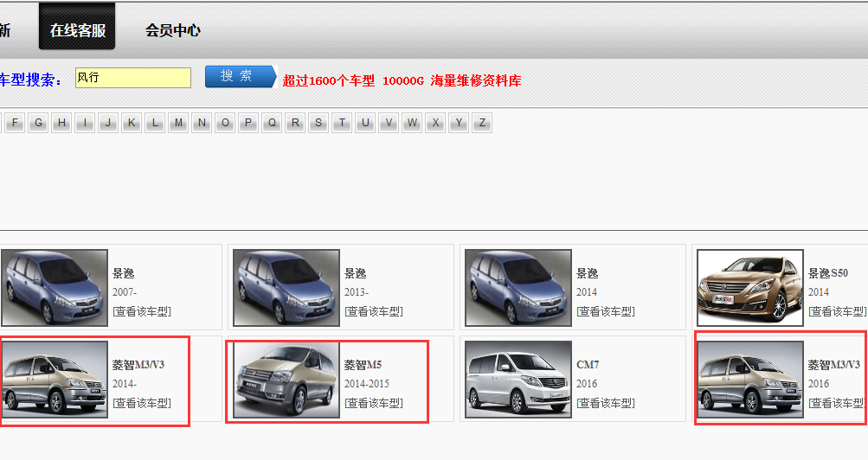Click 查看该车型 link for 菱智M3/V3 2014-
This screenshot has width=868, height=460.
click(x=142, y=403)
